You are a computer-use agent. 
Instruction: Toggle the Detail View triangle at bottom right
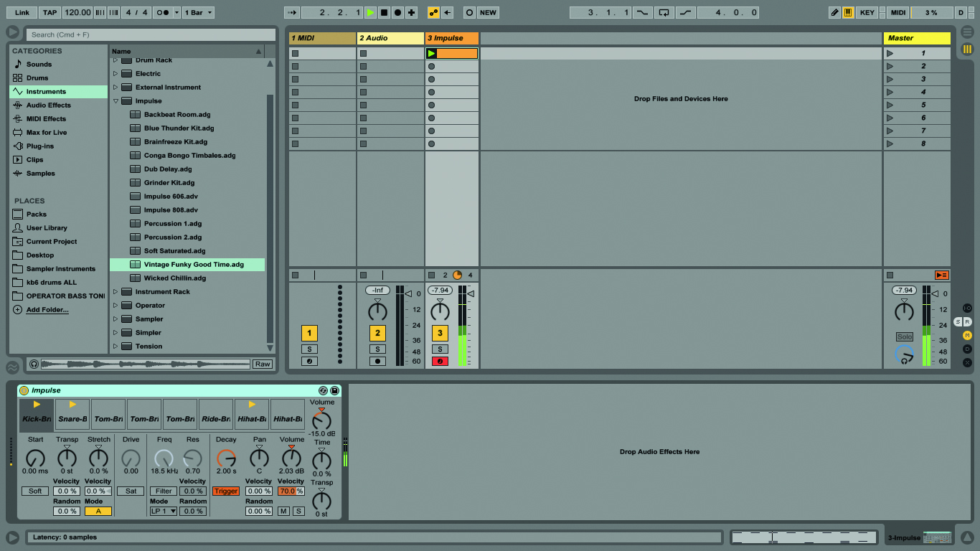click(x=967, y=537)
